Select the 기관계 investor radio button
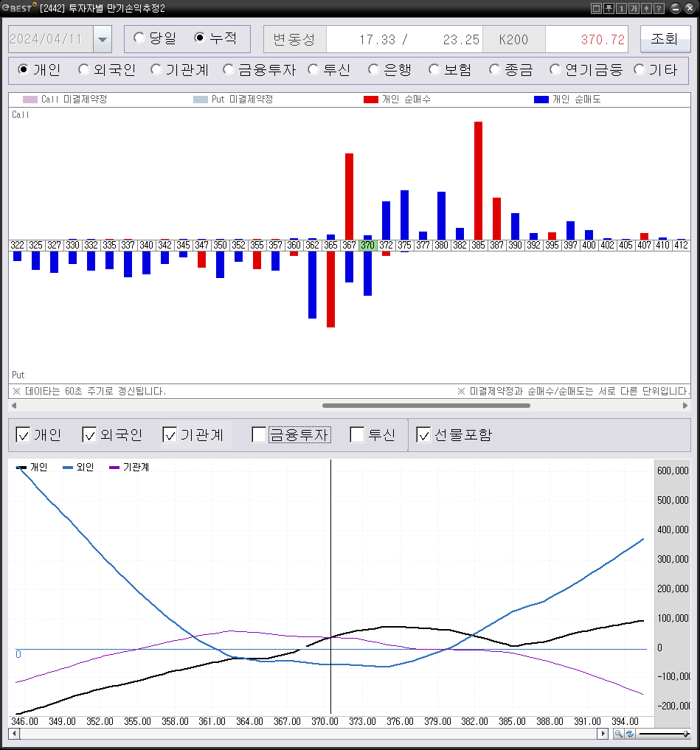The height and width of the screenshot is (750, 700). (156, 70)
